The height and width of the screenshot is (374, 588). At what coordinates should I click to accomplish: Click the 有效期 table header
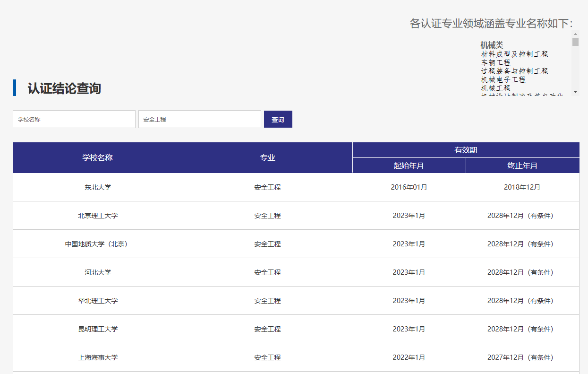pyautogui.click(x=466, y=150)
